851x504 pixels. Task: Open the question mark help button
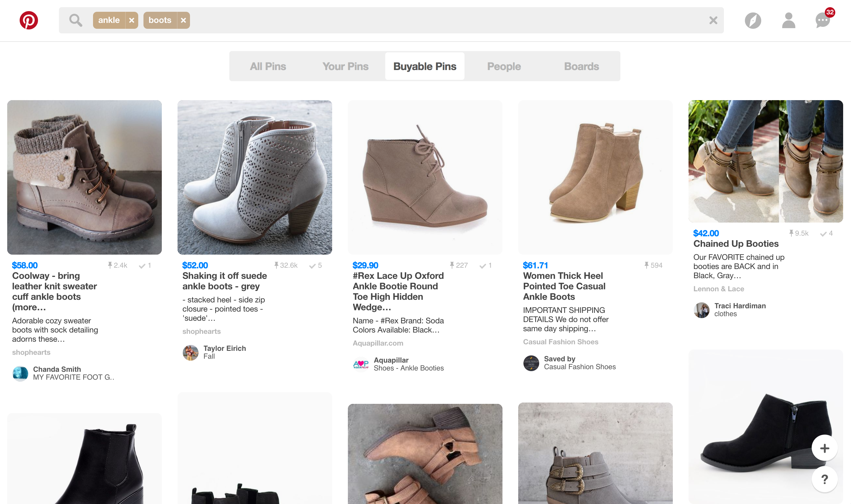(x=824, y=479)
